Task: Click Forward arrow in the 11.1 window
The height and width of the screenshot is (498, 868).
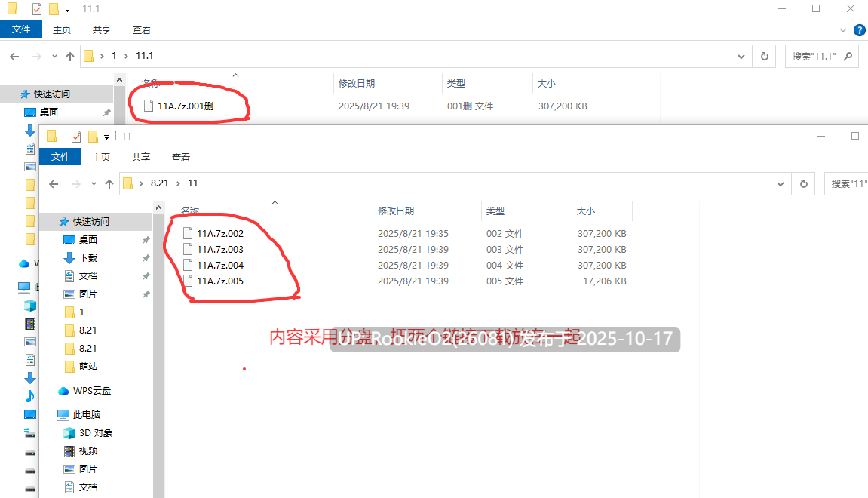Action: tap(36, 56)
